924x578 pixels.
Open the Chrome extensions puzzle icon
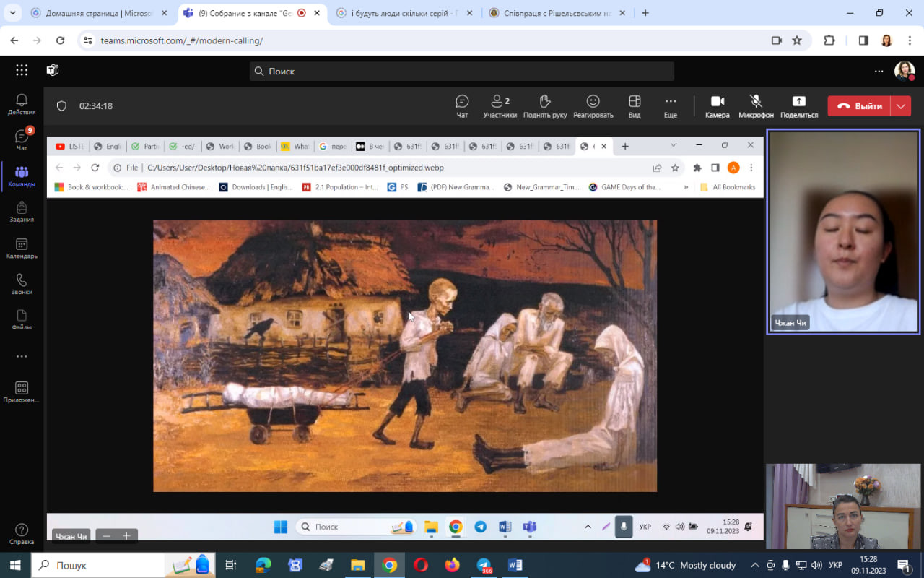coord(829,40)
